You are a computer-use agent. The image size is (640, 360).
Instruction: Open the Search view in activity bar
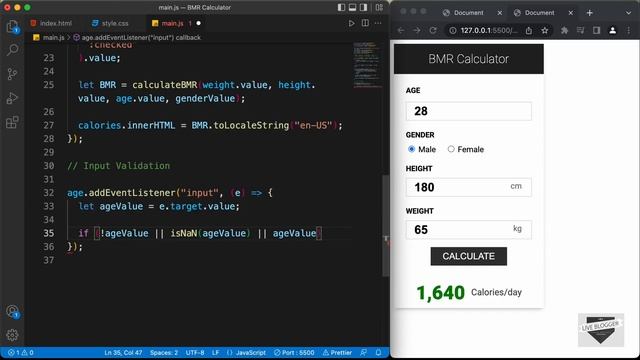[x=12, y=50]
